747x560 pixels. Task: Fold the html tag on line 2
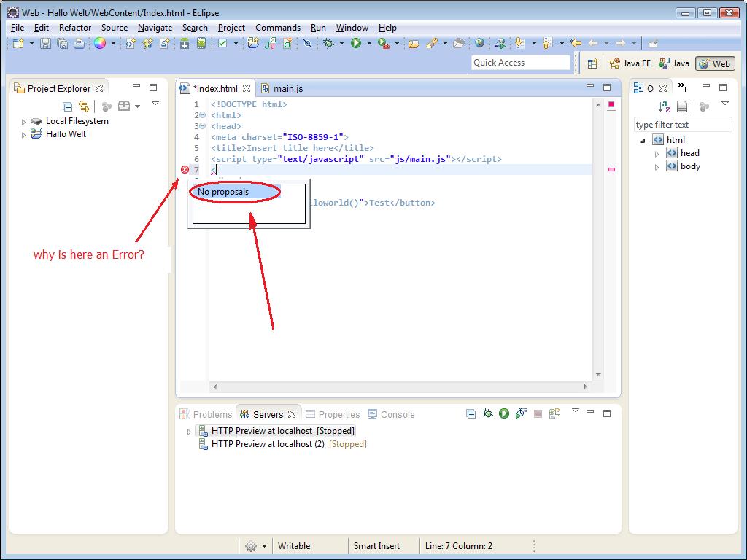click(203, 115)
